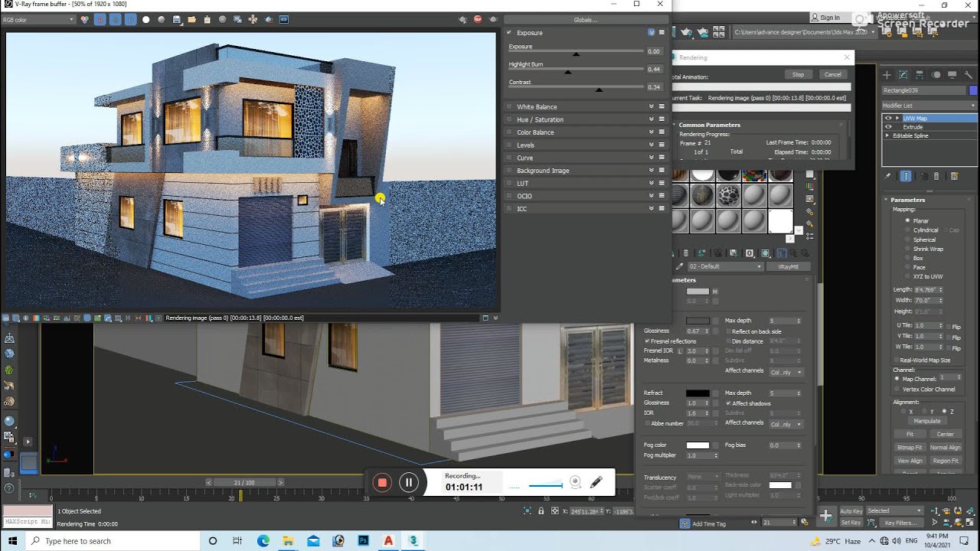This screenshot has width=980, height=551.
Task: Click the Fog color white swatch
Action: 697,445
